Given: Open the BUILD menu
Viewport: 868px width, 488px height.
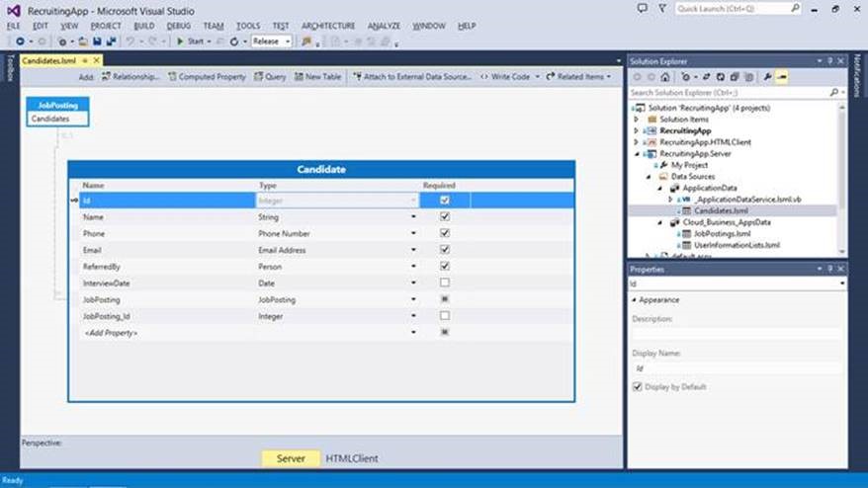Looking at the screenshot, I should point(144,26).
